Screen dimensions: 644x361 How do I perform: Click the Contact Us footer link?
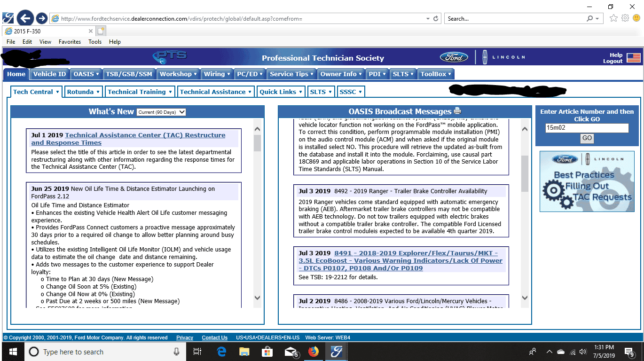[x=214, y=337]
